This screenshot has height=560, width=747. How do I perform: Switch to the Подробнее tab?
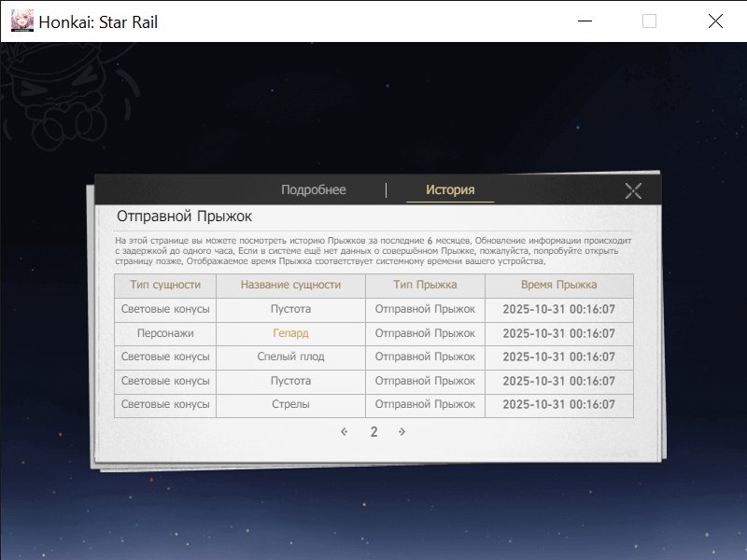pyautogui.click(x=314, y=190)
